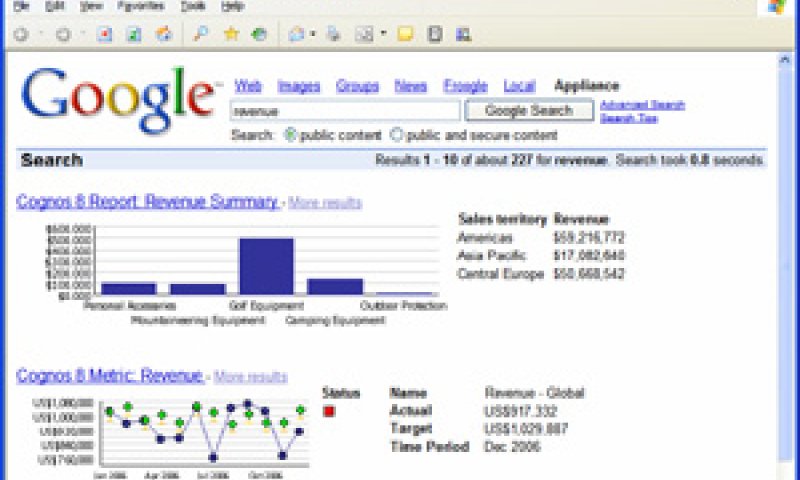Click the Edit page toolbar icon
Viewport: 800px width, 480px height.
364,34
